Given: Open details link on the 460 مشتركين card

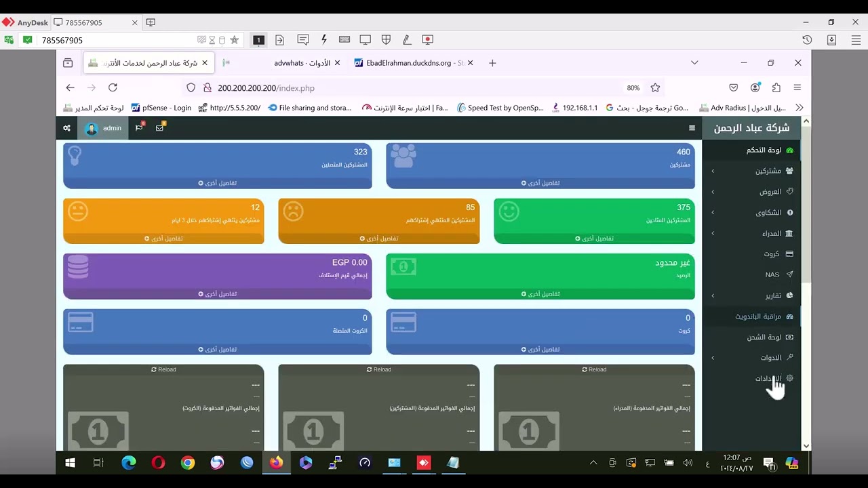Looking at the screenshot, I should [x=540, y=183].
